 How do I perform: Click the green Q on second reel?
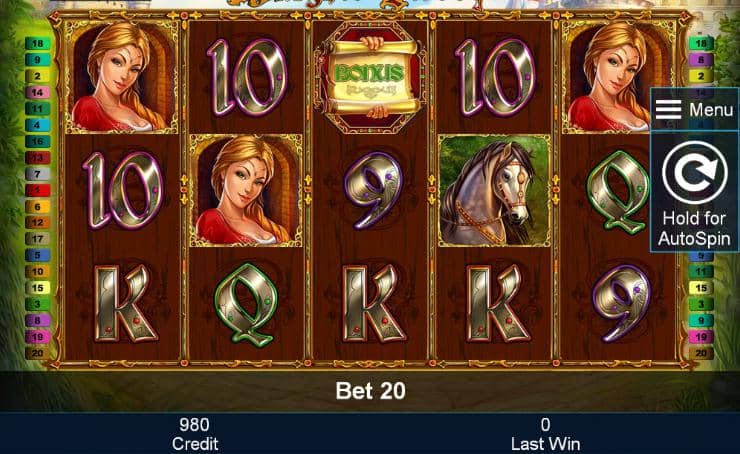[x=246, y=304]
